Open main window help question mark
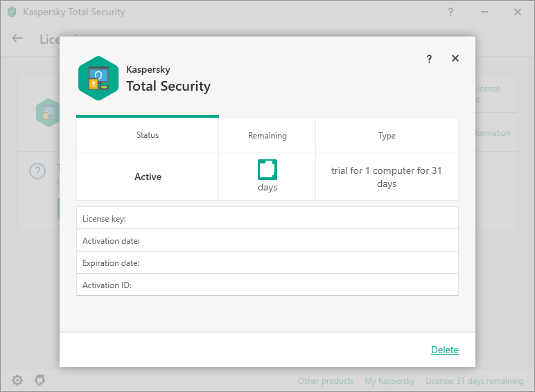The width and height of the screenshot is (535, 392). coord(450,12)
